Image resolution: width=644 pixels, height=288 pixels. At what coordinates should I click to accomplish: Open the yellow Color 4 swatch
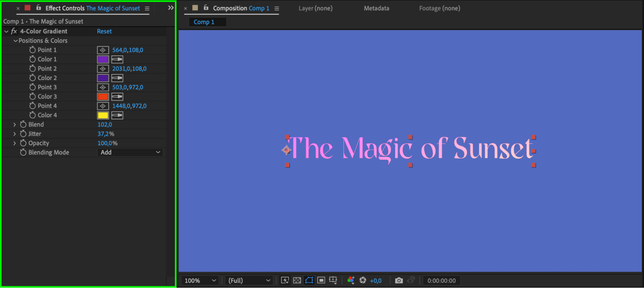(x=103, y=115)
